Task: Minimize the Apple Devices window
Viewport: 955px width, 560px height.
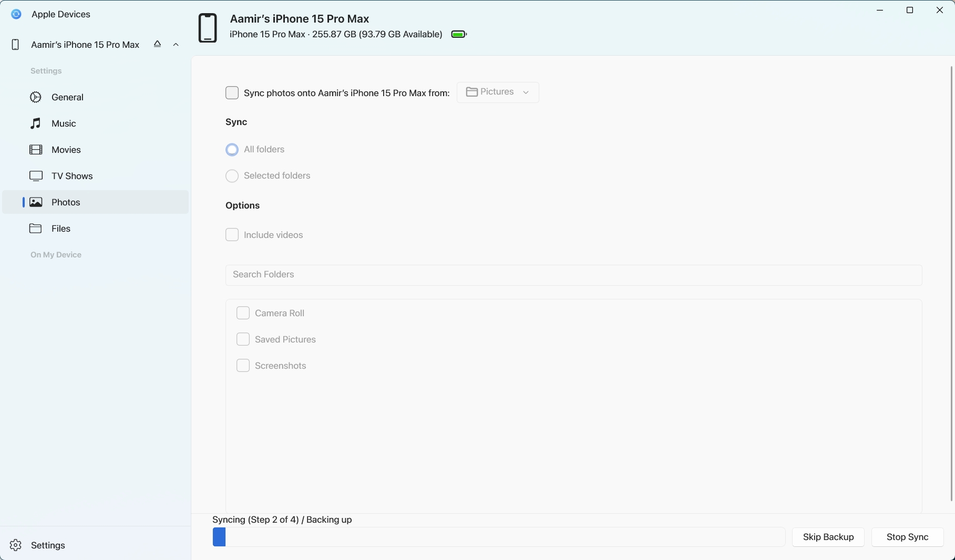Action: (880, 11)
